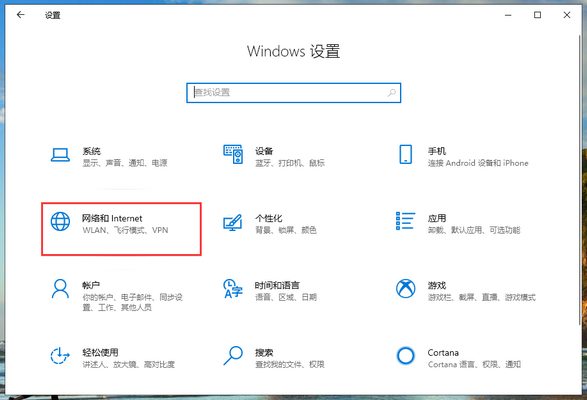587x400 pixels.
Task: Open the Cortana circle icon
Action: (x=405, y=355)
